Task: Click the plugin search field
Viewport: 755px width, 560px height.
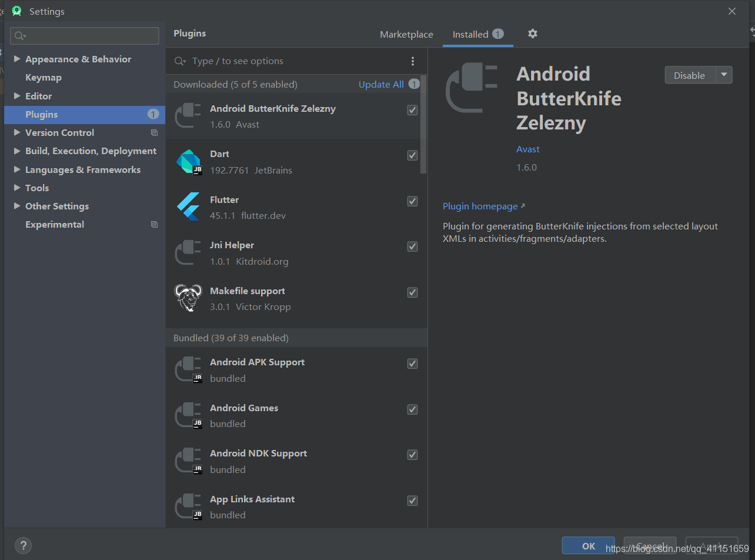Action: tap(297, 61)
